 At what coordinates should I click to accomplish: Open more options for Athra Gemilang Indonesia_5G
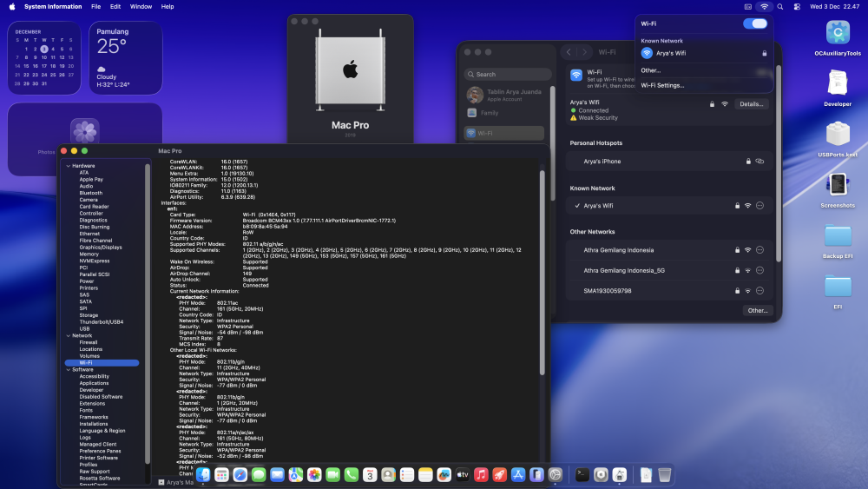coord(759,270)
